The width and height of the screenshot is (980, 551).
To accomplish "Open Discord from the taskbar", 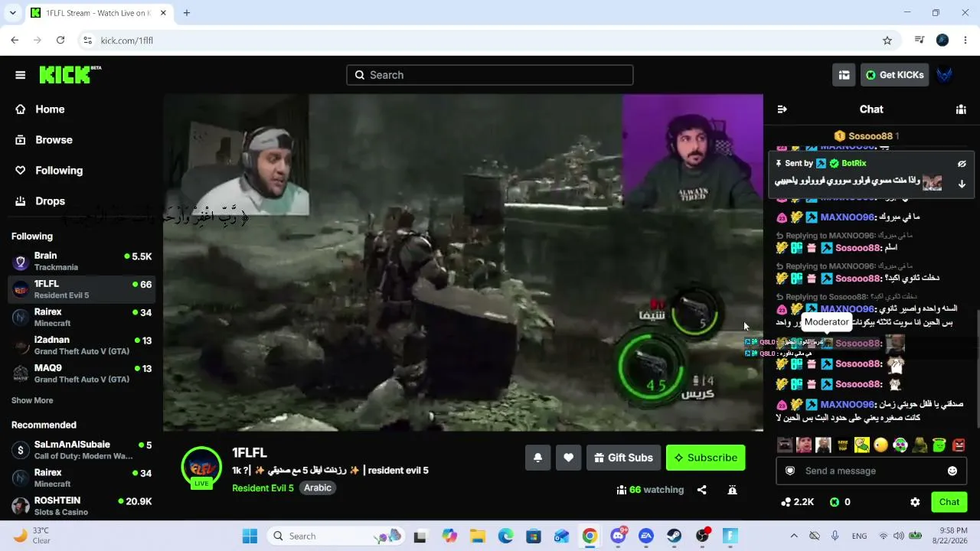I will point(618,536).
